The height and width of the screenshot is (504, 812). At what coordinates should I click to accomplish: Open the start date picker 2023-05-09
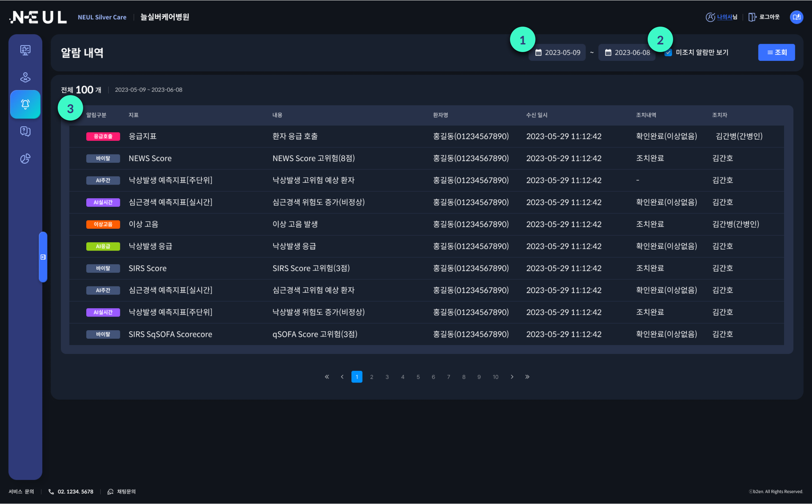557,53
